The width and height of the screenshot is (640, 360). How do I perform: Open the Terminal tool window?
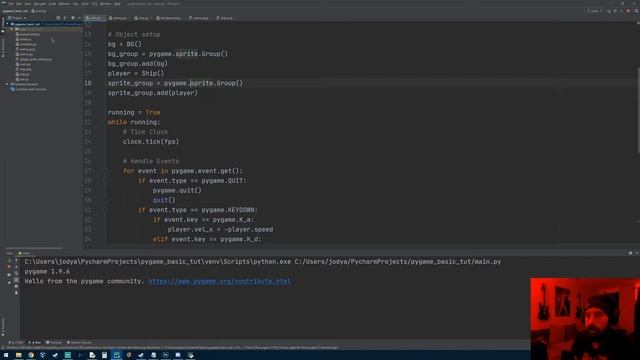pos(54,342)
